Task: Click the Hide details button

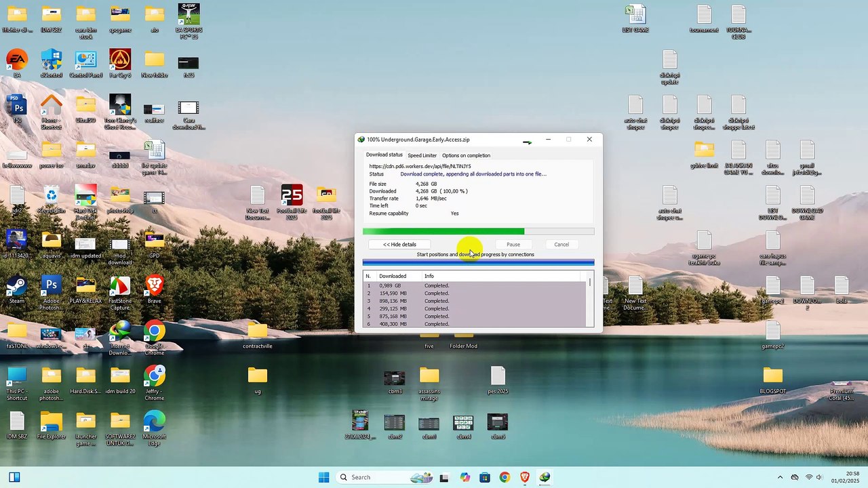Action: (x=399, y=245)
